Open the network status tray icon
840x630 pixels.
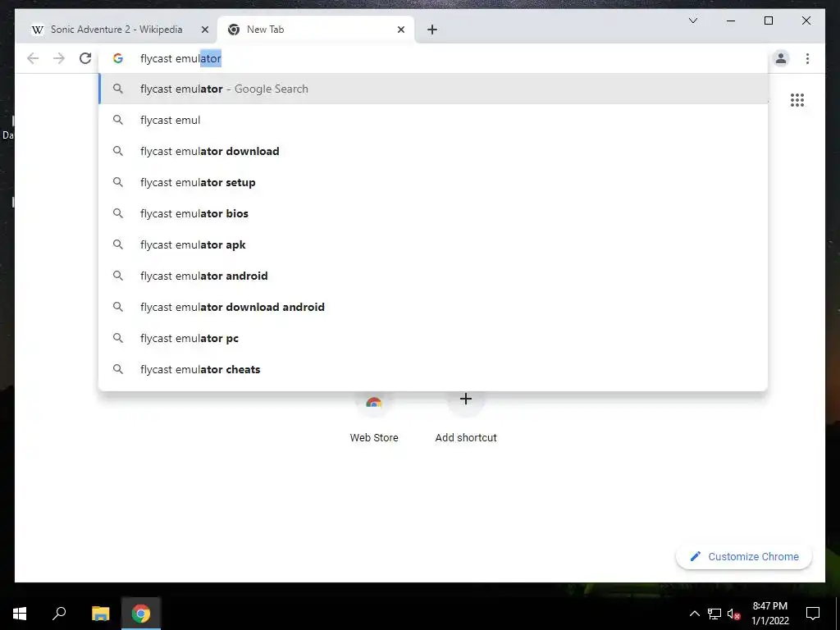pyautogui.click(x=714, y=614)
